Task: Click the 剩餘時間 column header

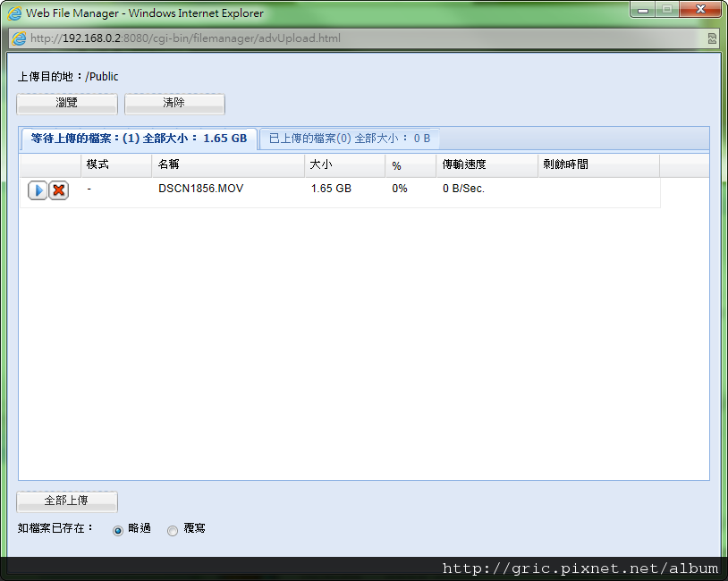Action: (x=599, y=165)
